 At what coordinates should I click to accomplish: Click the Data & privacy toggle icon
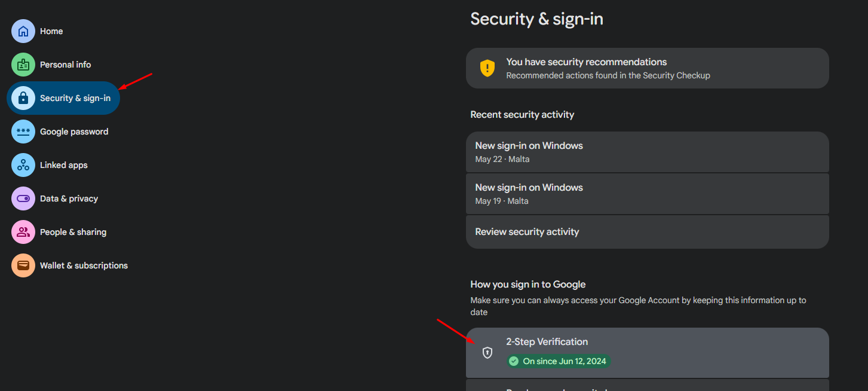[23, 198]
